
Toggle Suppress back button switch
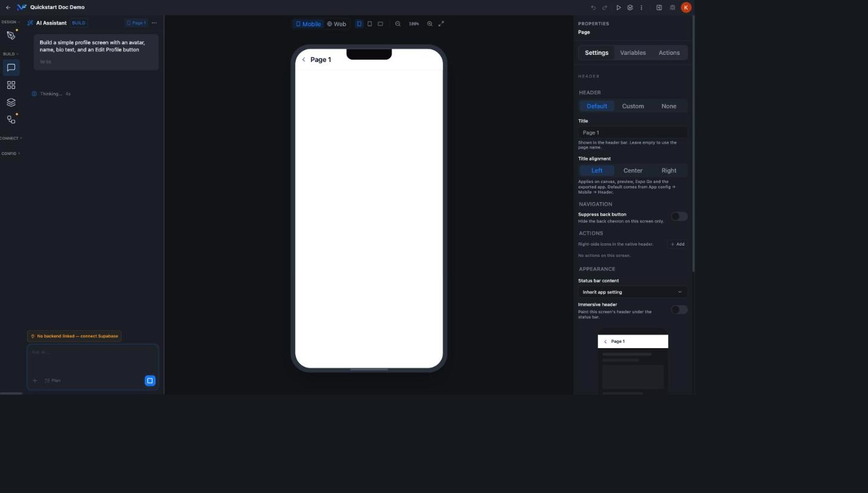point(679,216)
